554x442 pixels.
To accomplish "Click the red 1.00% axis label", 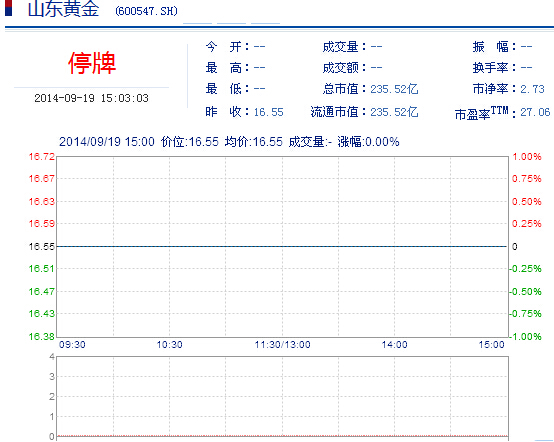I will [527, 157].
